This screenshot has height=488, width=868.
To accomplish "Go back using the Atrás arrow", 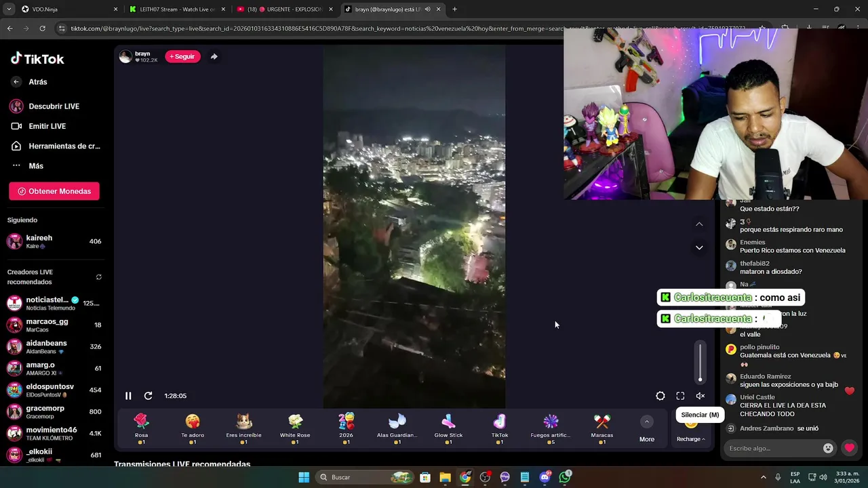I will (16, 82).
